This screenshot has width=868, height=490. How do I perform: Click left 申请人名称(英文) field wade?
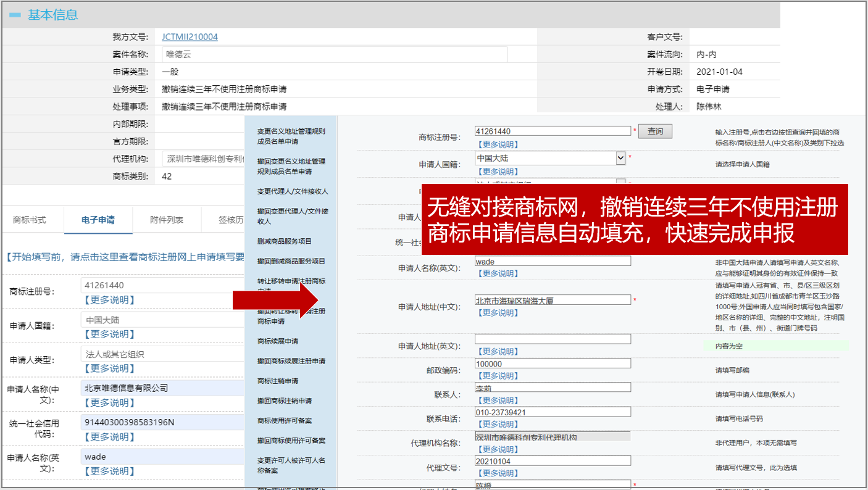click(x=163, y=457)
